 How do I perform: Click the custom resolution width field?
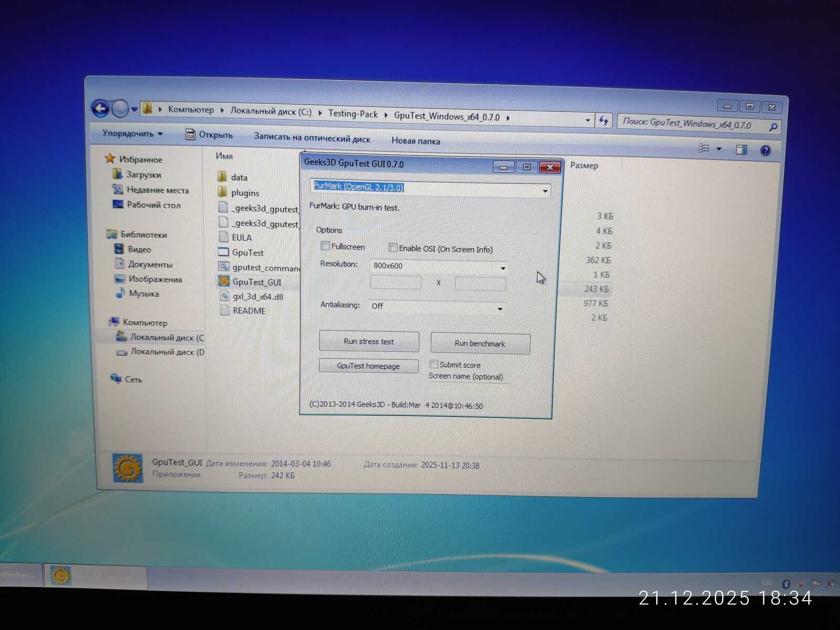(x=396, y=282)
